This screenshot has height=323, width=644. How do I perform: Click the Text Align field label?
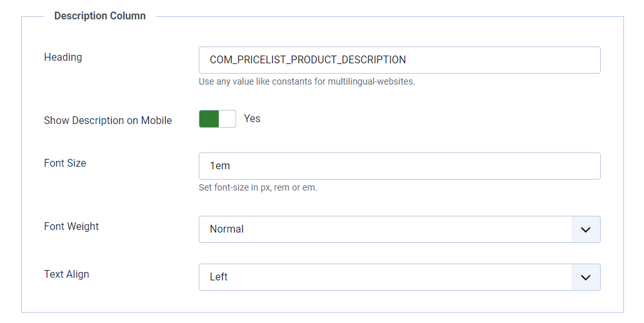[66, 274]
